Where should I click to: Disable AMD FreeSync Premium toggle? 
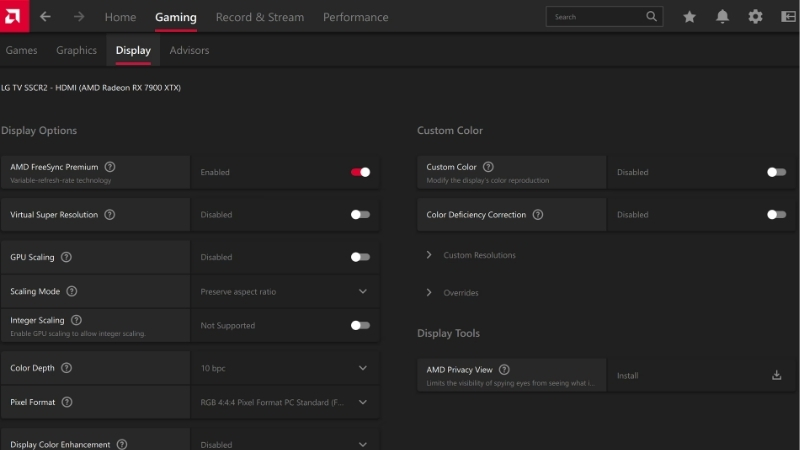360,172
